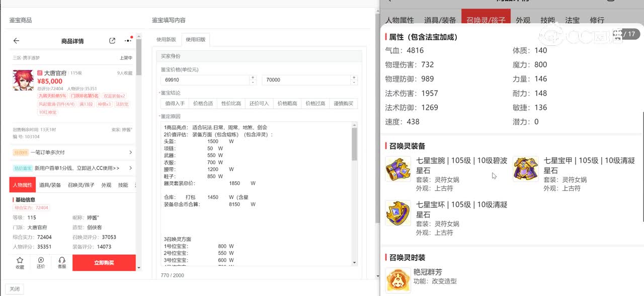
Task: Increase the 70000 price with plus stepper
Action: click(x=354, y=78)
